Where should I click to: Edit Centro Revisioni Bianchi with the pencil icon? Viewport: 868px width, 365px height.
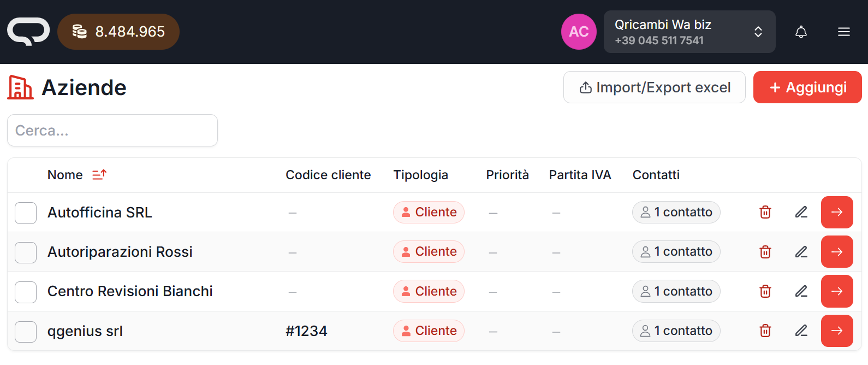click(x=801, y=291)
